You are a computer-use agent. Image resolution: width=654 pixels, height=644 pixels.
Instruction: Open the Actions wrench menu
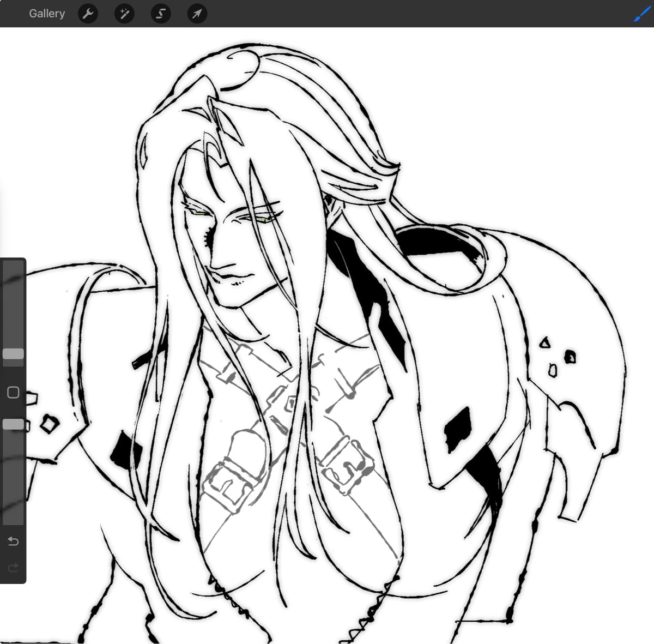coord(88,14)
